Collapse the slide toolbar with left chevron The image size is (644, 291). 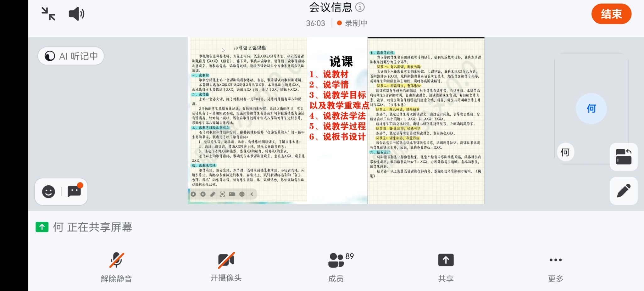pos(252,194)
